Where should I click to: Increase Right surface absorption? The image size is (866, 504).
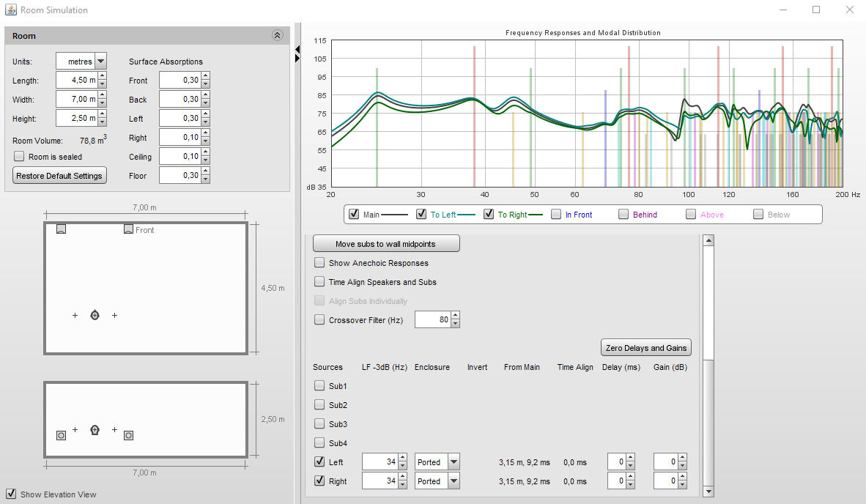point(205,133)
